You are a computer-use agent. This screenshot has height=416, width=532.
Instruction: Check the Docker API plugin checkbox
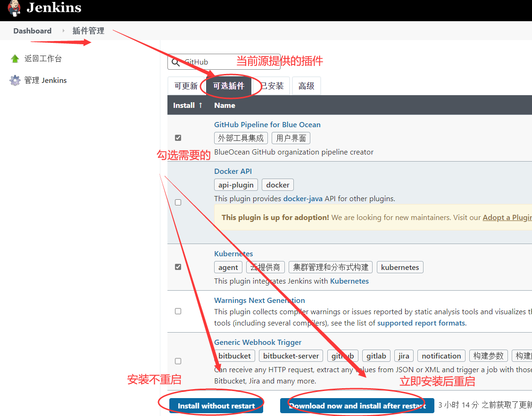point(178,203)
